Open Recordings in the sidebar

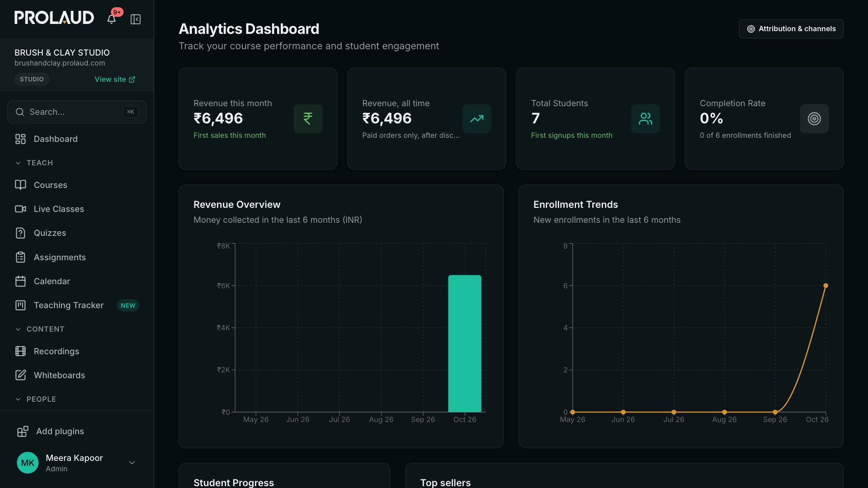[x=77, y=351]
